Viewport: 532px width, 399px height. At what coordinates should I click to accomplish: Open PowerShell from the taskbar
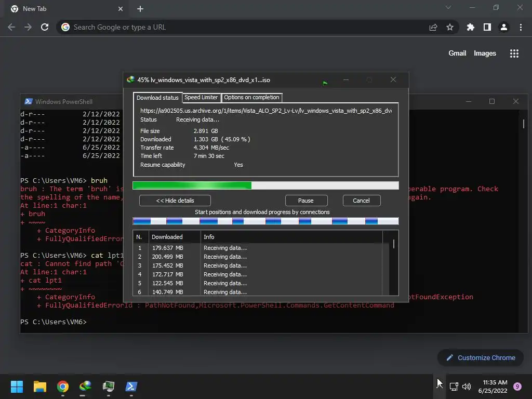[x=131, y=387]
